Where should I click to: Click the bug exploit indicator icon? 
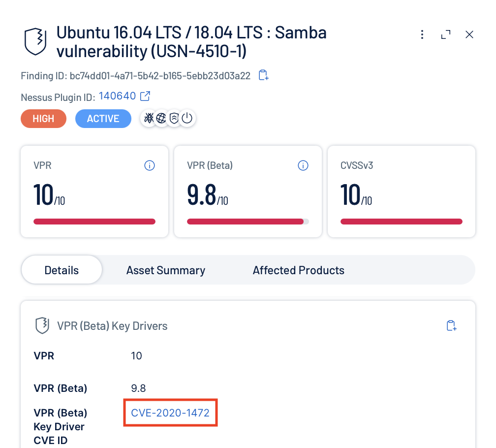[x=149, y=118]
